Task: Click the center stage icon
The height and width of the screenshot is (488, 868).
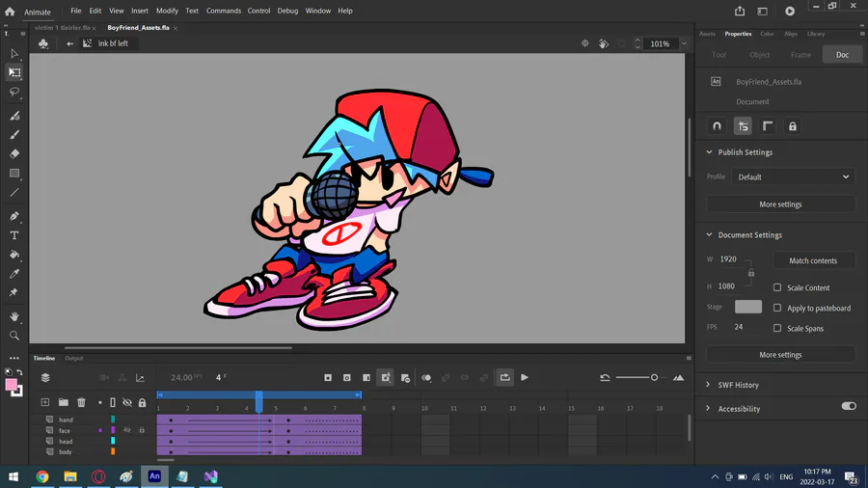Action: (x=585, y=43)
